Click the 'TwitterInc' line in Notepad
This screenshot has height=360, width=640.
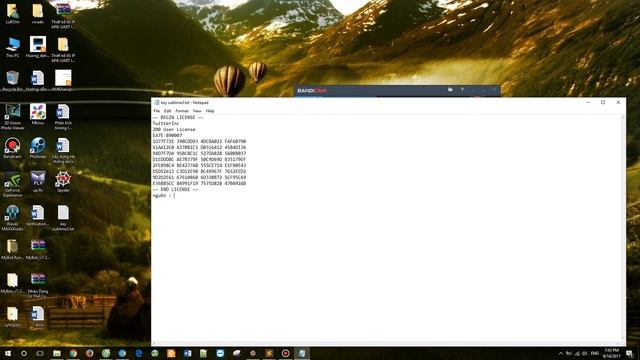tap(166, 123)
